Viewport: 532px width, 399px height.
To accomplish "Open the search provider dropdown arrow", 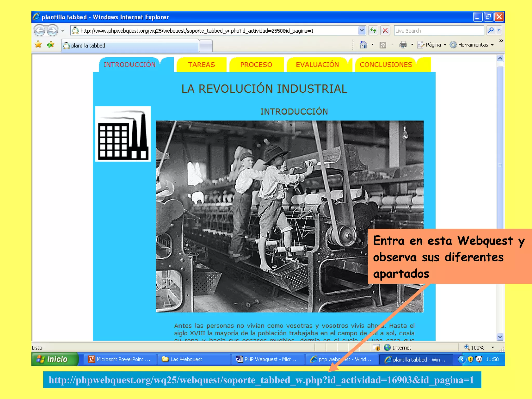I will (499, 30).
